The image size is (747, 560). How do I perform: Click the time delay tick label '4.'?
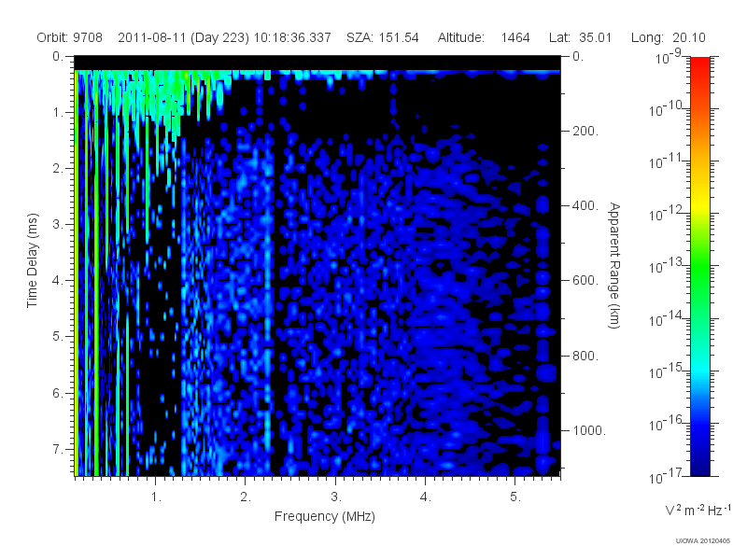[58, 281]
